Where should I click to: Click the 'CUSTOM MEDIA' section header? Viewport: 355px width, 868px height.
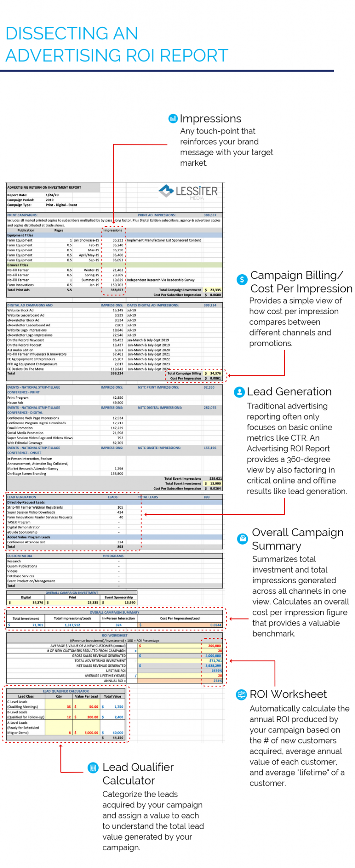point(19,556)
